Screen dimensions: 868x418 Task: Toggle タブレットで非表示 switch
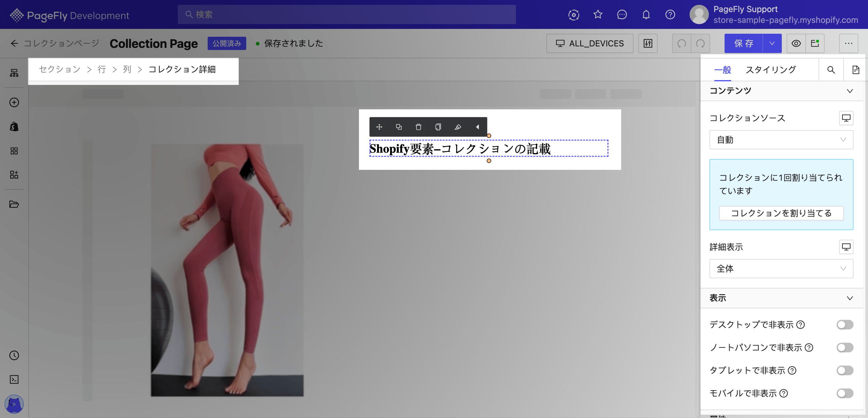point(844,370)
